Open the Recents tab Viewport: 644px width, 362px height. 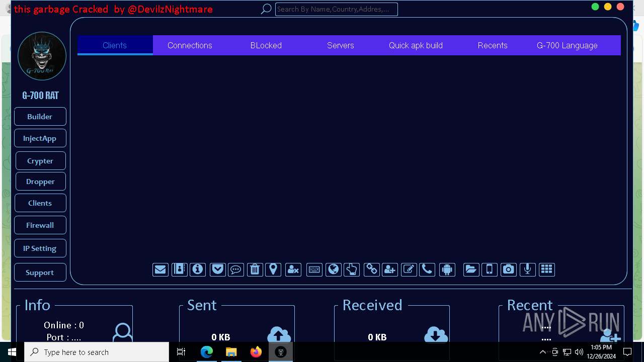click(493, 45)
